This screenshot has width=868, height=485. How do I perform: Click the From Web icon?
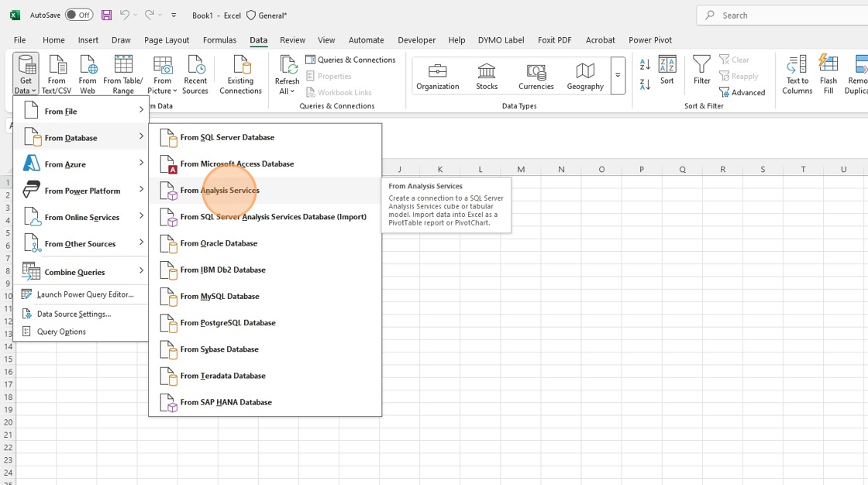point(88,66)
